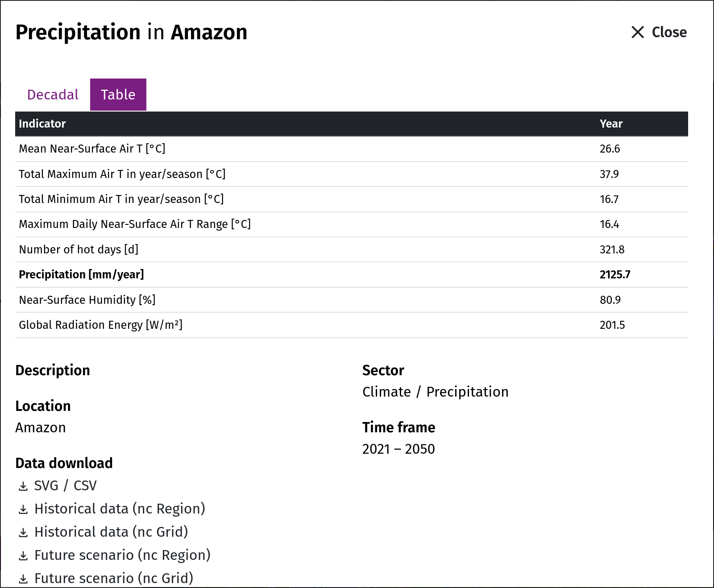Screen dimensions: 714x588
Task: Click the X icon next to Close
Action: [x=638, y=32]
